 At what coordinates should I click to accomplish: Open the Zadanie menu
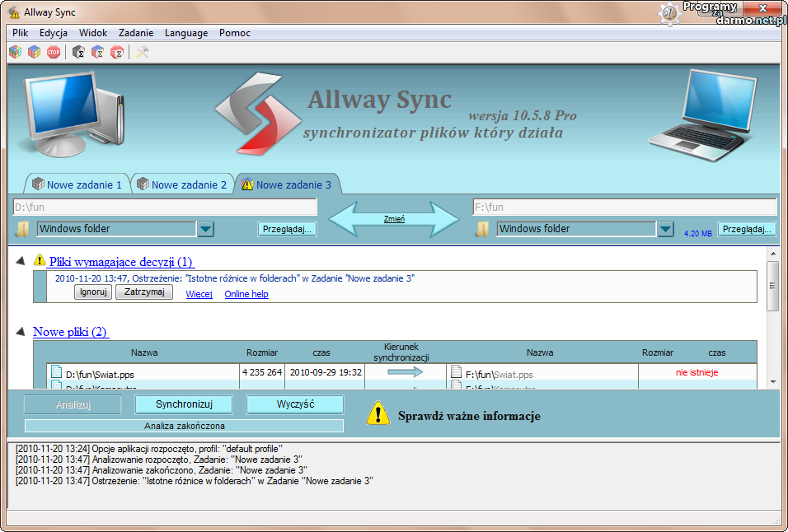pos(136,33)
